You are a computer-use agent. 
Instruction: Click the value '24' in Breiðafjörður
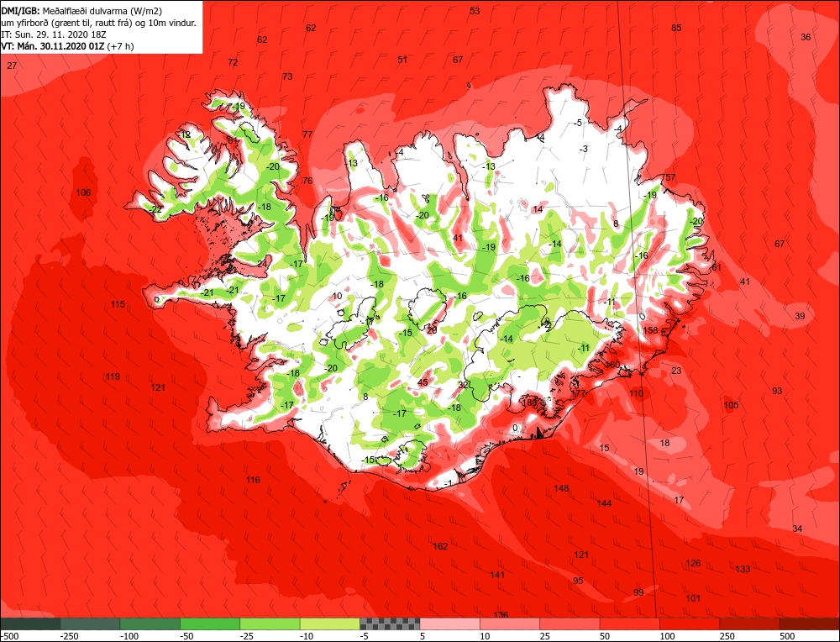[x=262, y=263]
